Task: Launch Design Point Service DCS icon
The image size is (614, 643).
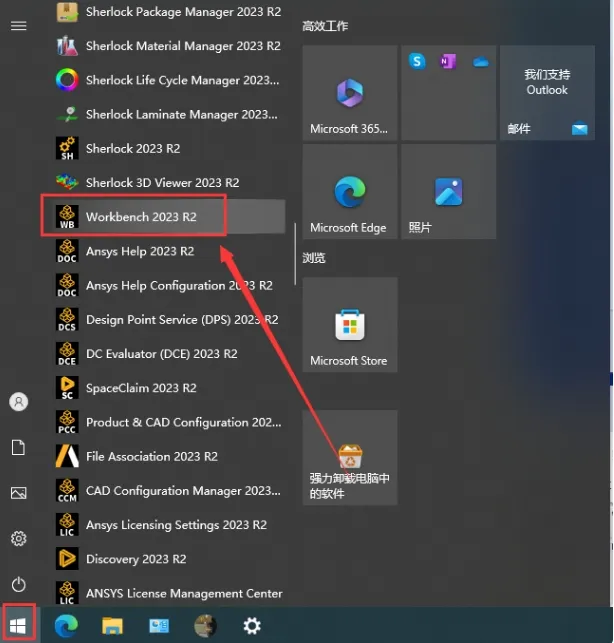Action: click(67, 319)
